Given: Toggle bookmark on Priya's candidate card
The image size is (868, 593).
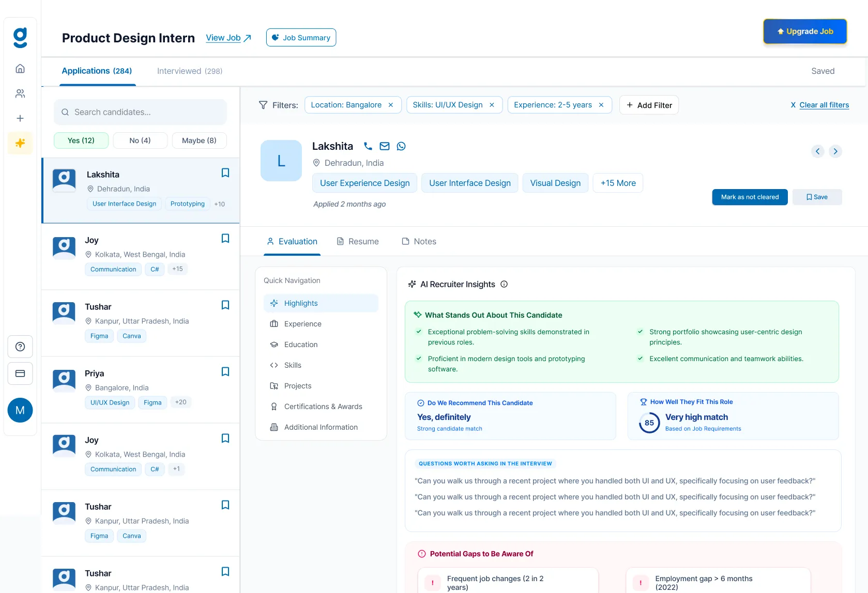Looking at the screenshot, I should click(x=225, y=372).
